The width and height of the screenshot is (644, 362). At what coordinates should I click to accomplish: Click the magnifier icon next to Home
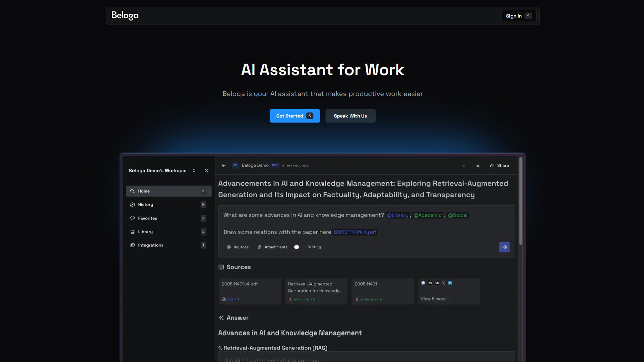132,191
